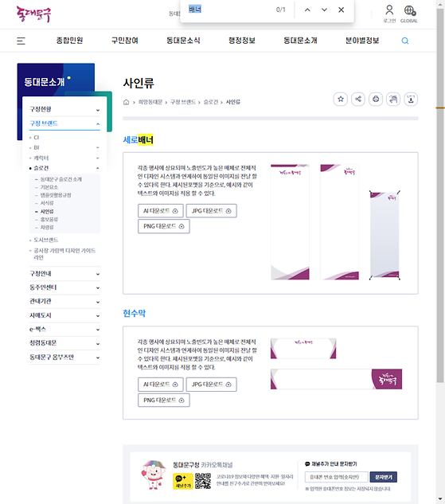Click the KakaoTalk 채널추가 yellow icon
The image size is (445, 504).
(183, 481)
